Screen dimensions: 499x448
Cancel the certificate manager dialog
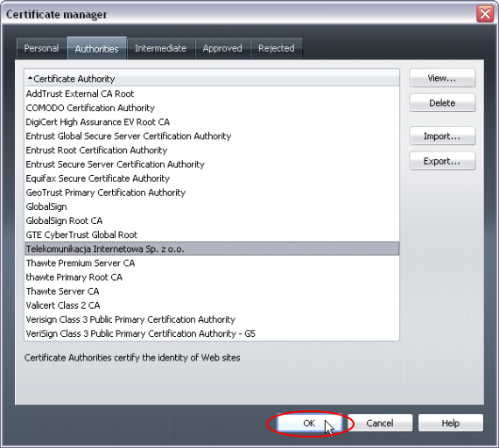click(380, 423)
